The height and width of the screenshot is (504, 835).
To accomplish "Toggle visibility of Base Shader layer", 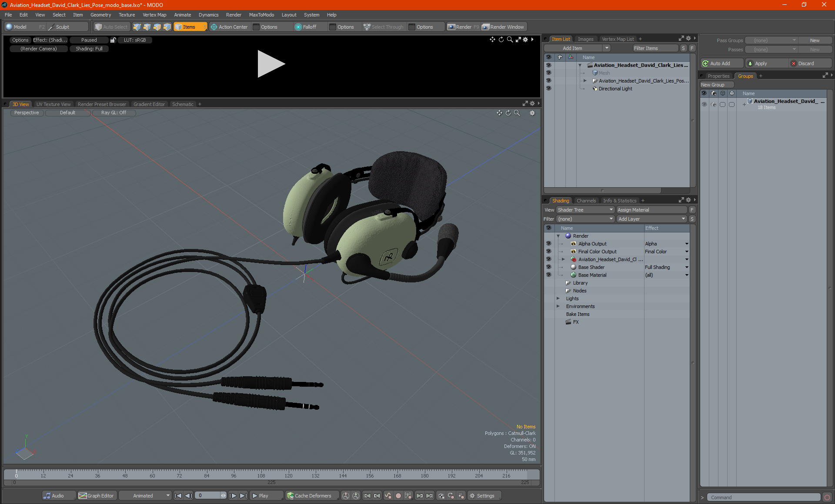I will pos(548,267).
